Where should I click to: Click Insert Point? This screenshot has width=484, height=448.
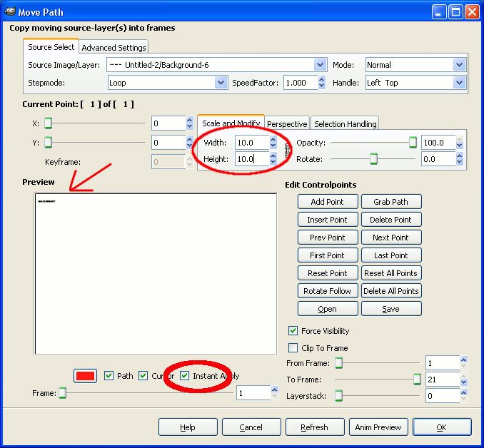pyautogui.click(x=328, y=220)
